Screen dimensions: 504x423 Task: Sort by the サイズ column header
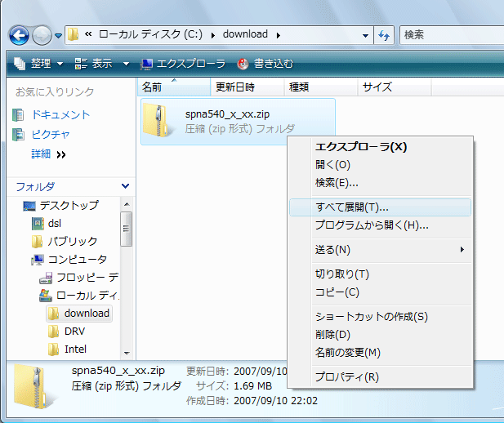(395, 87)
